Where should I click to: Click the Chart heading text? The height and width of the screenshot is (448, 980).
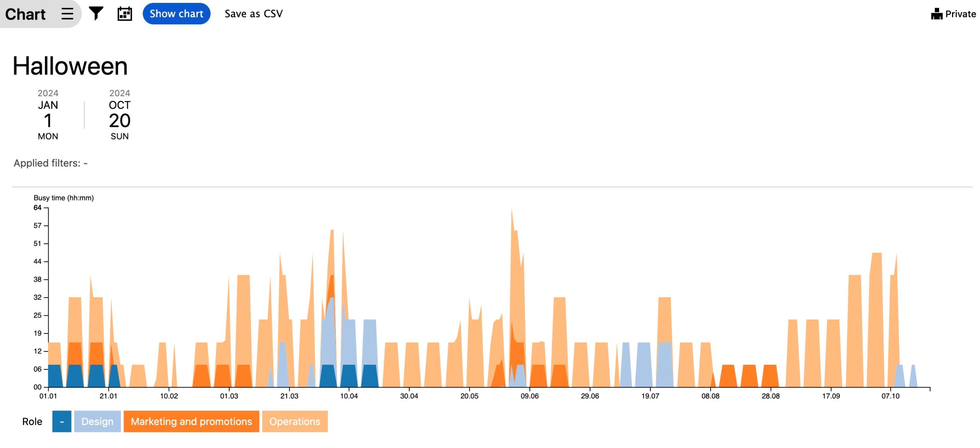25,14
